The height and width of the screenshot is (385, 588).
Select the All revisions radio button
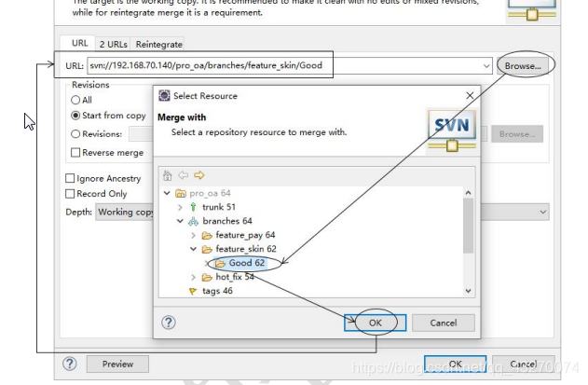click(x=75, y=100)
